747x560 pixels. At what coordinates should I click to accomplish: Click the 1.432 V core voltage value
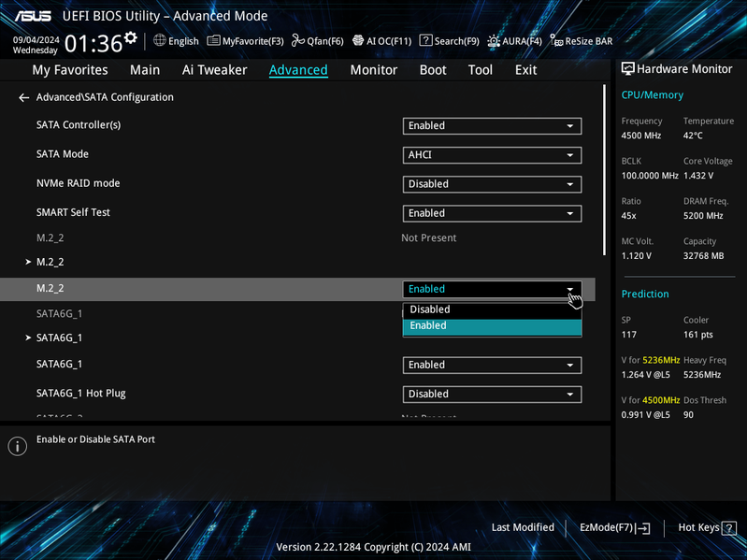pyautogui.click(x=698, y=176)
